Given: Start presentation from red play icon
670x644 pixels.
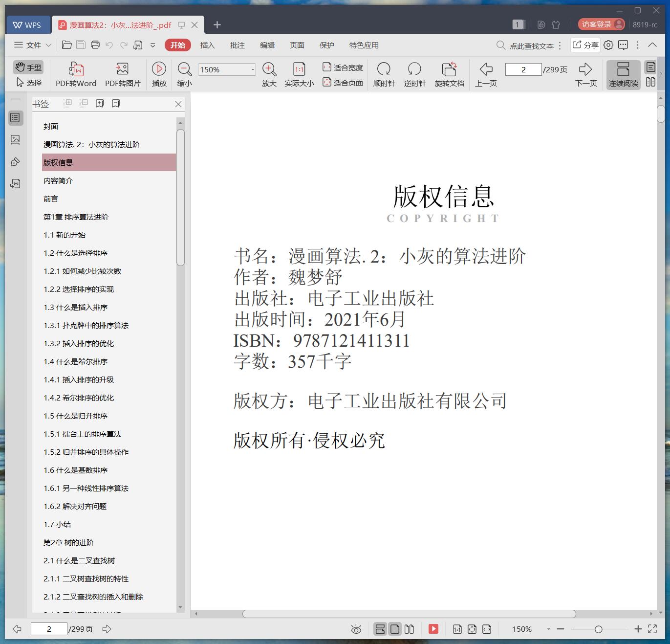Looking at the screenshot, I should pyautogui.click(x=433, y=629).
